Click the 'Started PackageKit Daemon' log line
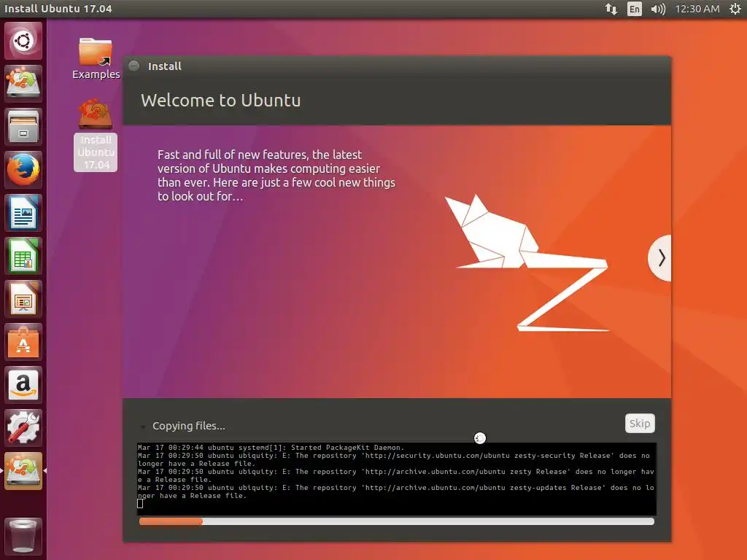The image size is (747, 560). [x=271, y=448]
